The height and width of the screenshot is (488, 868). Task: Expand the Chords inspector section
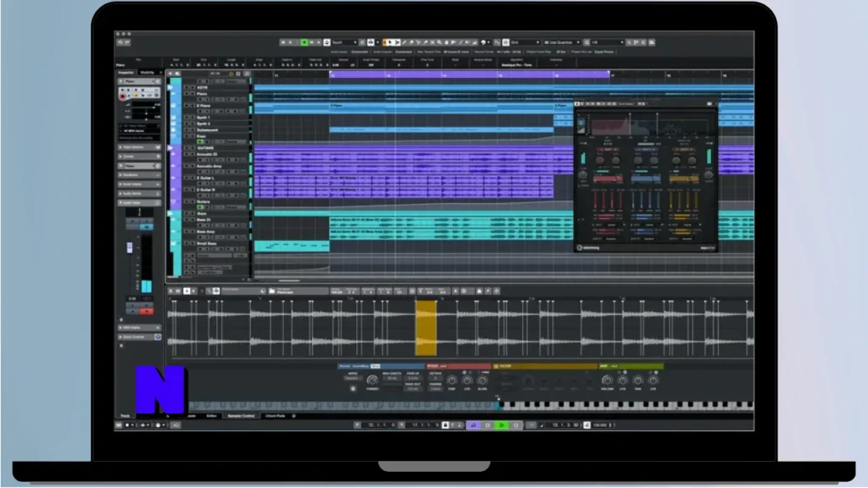tap(140, 157)
